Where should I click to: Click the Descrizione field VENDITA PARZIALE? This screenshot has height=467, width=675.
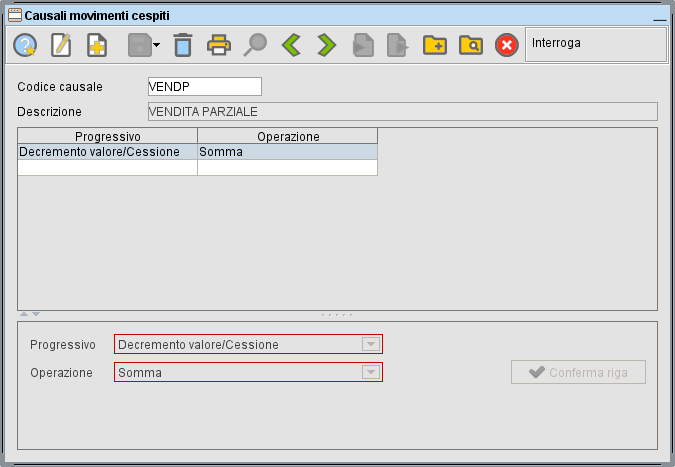(403, 111)
